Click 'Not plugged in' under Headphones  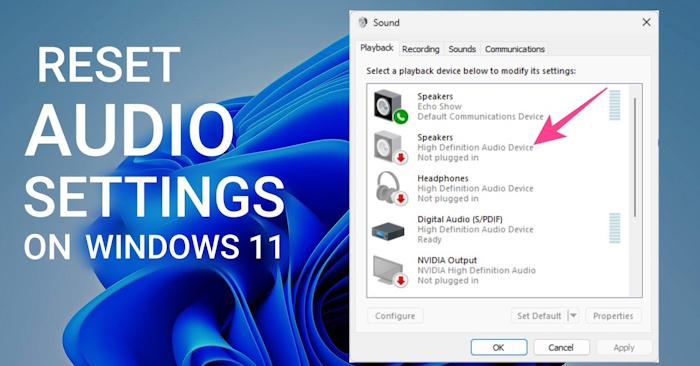tap(448, 199)
